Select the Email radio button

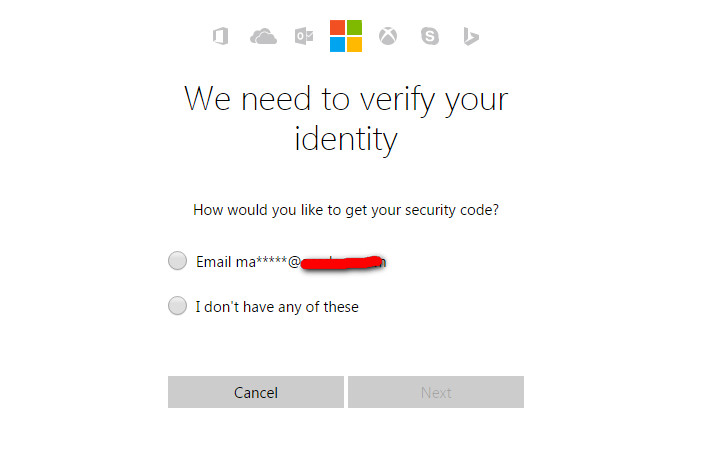coord(177,261)
